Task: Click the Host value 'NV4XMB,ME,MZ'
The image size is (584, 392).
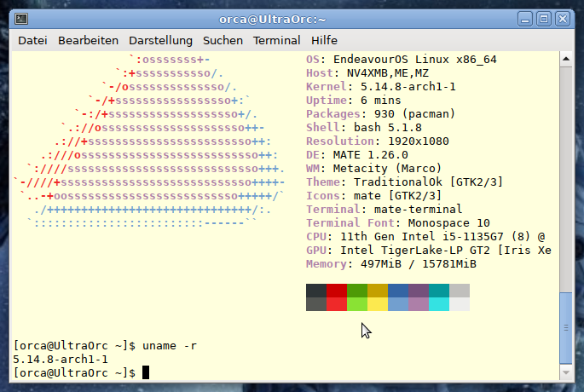Action: (388, 73)
